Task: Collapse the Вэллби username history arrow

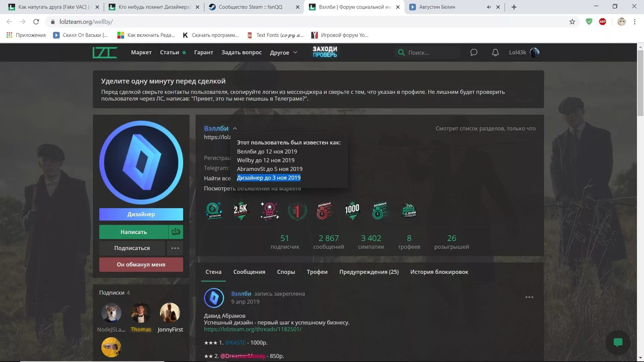Action: (235, 128)
